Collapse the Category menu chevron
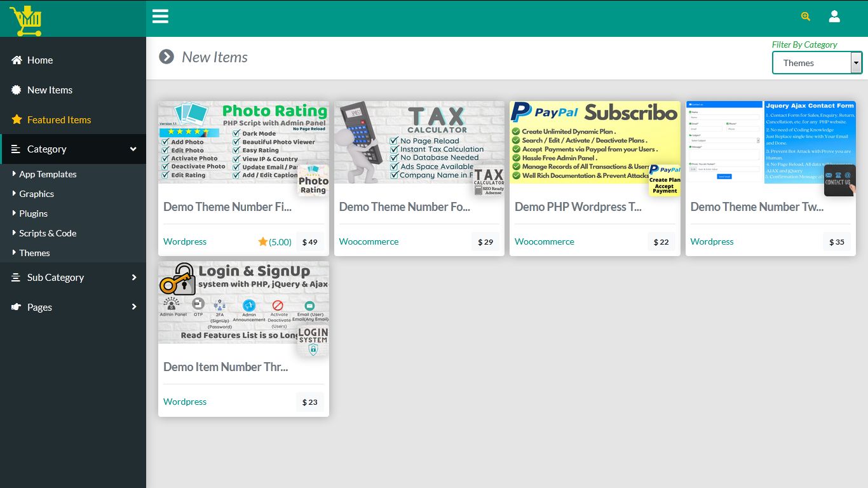868x488 pixels. coord(133,149)
